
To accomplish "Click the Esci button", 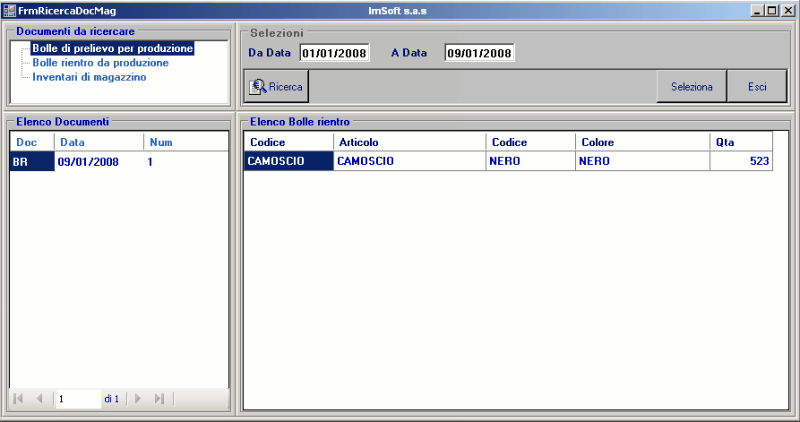I will 757,87.
